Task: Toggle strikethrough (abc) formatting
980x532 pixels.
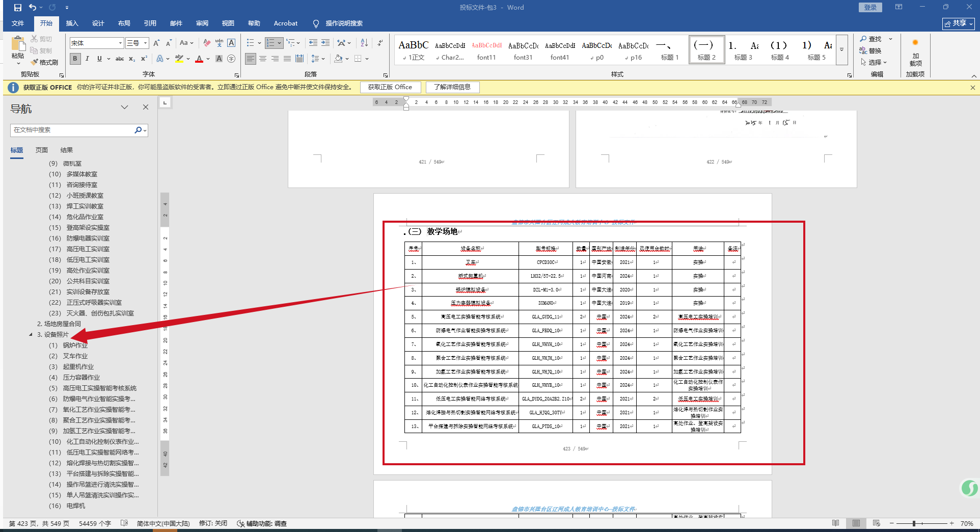Action: tap(120, 59)
